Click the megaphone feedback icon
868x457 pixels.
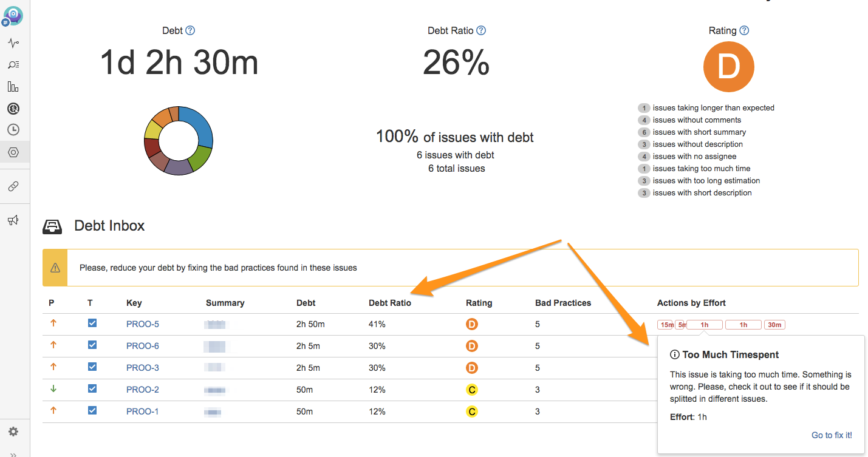click(13, 220)
